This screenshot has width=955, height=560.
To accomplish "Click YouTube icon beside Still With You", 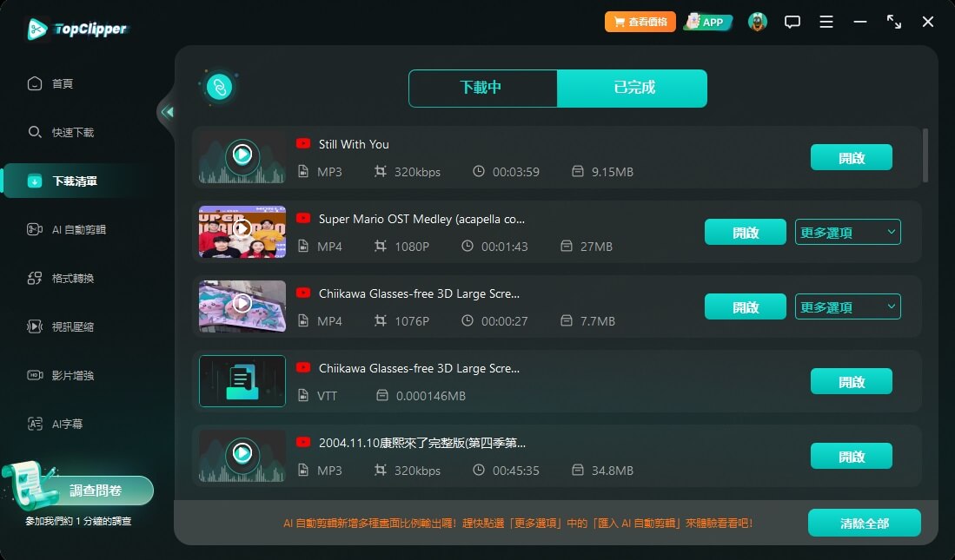I will pyautogui.click(x=303, y=143).
